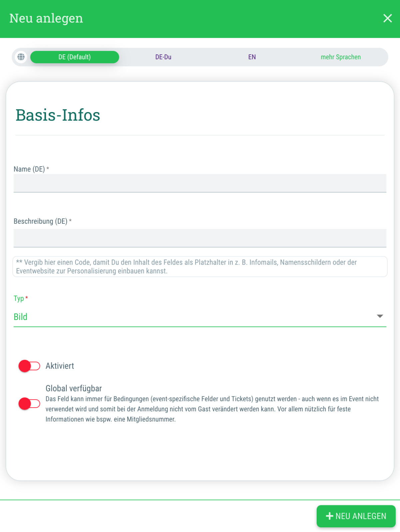Screen dimensions: 400x532
Task: Click the Typ dropdown arrow
Action: click(x=380, y=316)
